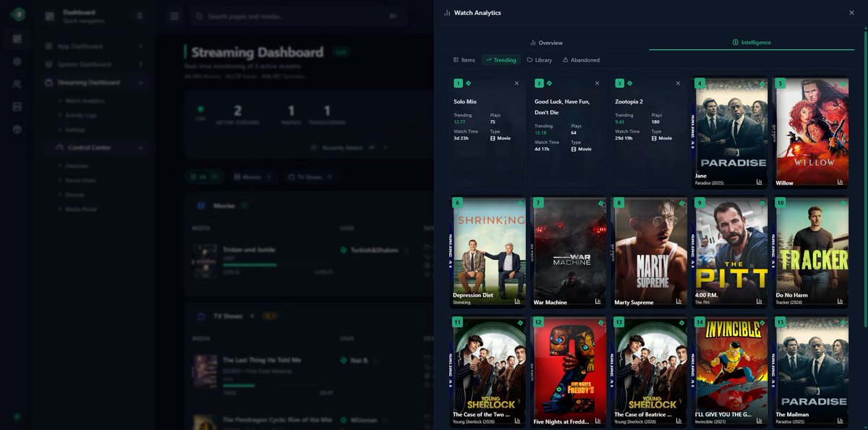This screenshot has height=430, width=868.
Task: Show stats via the Marty Supreme chart icon
Action: [679, 301]
